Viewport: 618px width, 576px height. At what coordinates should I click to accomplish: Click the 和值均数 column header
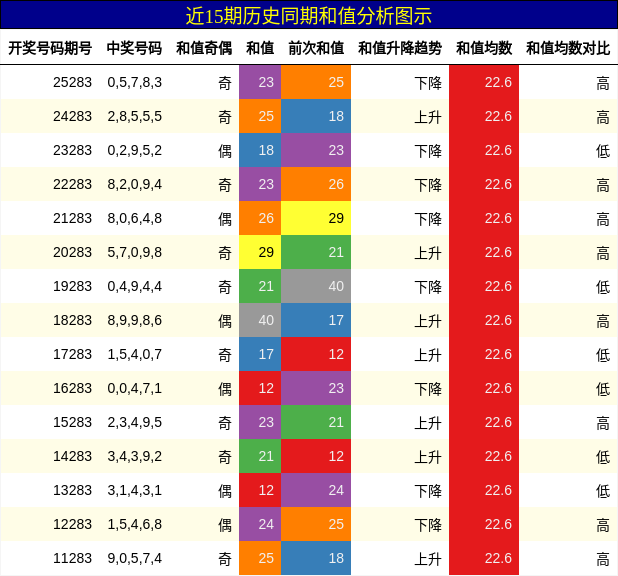point(484,48)
